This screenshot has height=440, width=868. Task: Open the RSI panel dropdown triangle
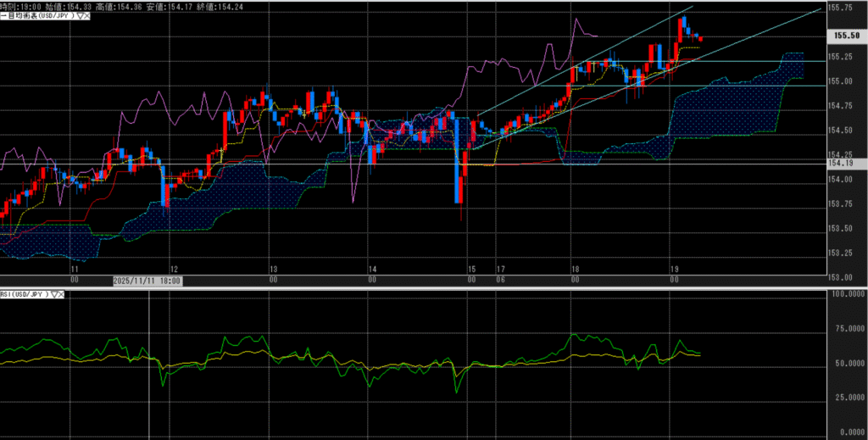[56, 294]
